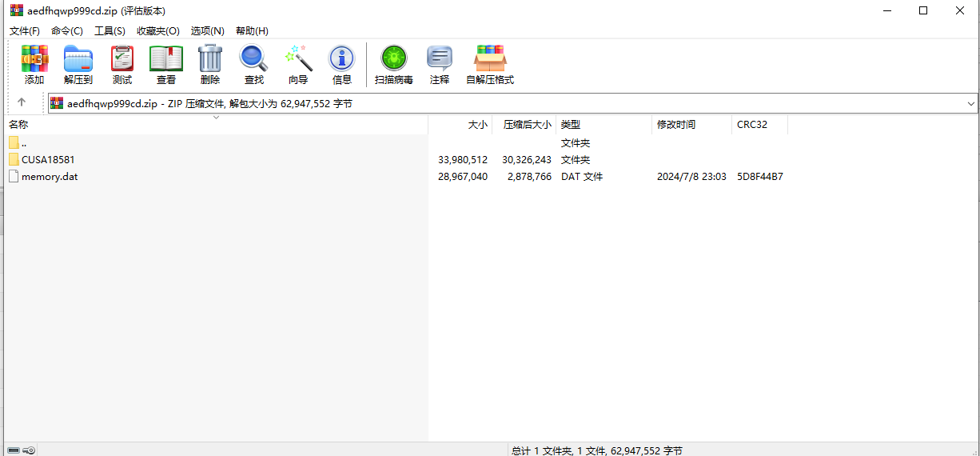Screen dimensions: 980x456
Task: Expand the address bar dropdown arrow
Action: [970, 103]
